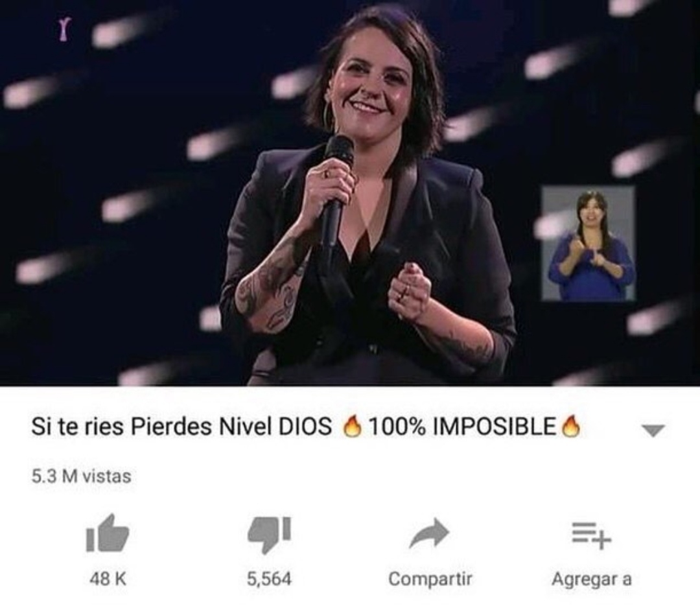Tap the Agregar a label
The height and width of the screenshot is (606, 700).
592,579
